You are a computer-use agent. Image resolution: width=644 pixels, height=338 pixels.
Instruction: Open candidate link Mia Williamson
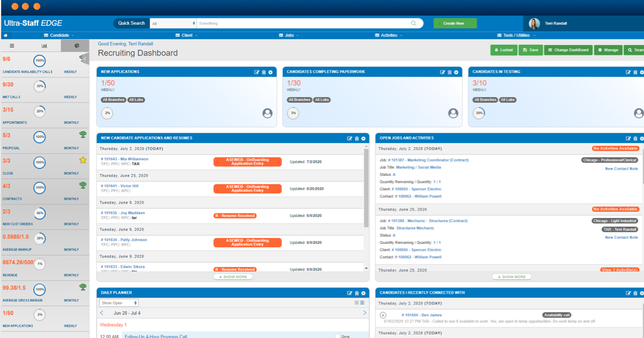(x=125, y=159)
